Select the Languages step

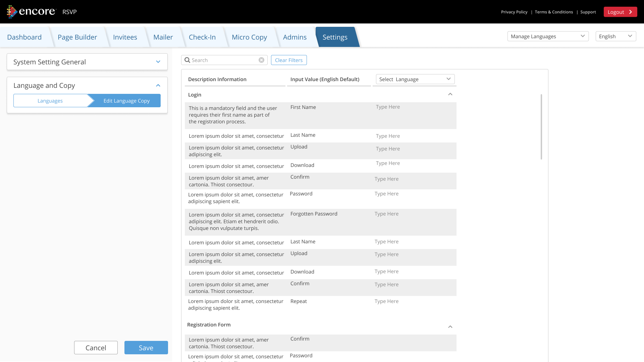click(x=50, y=101)
